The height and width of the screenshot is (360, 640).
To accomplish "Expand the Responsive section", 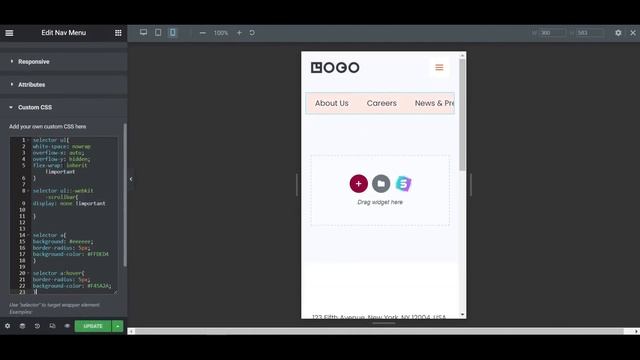I will (64, 62).
